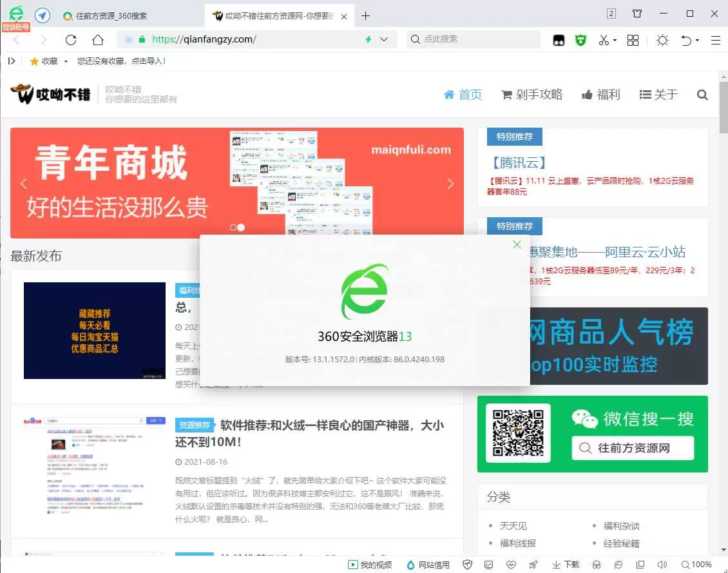Open the black mask extension icon
Viewport: 728px width, 573px height.
pos(559,41)
